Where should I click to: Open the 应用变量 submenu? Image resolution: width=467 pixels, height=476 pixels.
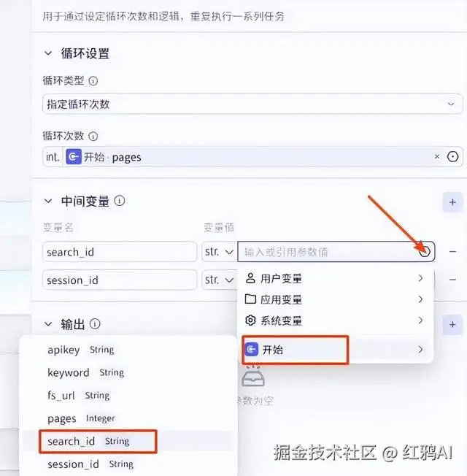(x=335, y=299)
